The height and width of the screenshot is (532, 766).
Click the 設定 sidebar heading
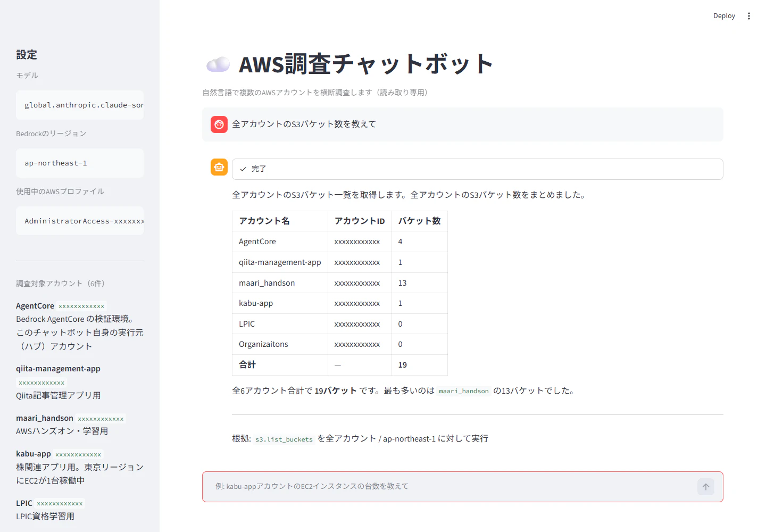click(x=27, y=55)
